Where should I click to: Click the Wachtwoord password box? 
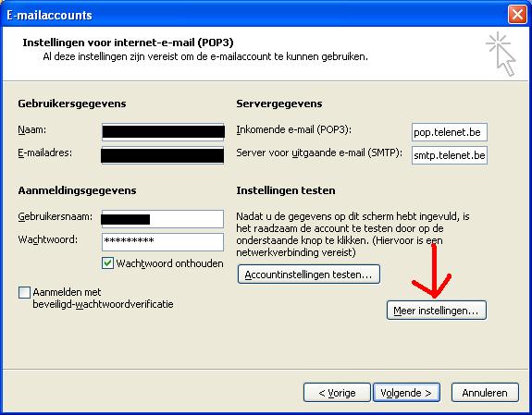point(163,242)
